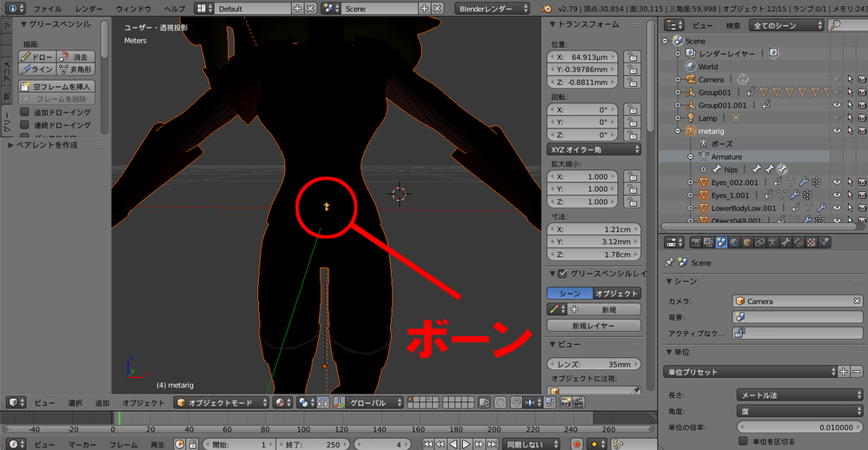
Task: Click the 新規レイヤー button
Action: click(x=594, y=326)
